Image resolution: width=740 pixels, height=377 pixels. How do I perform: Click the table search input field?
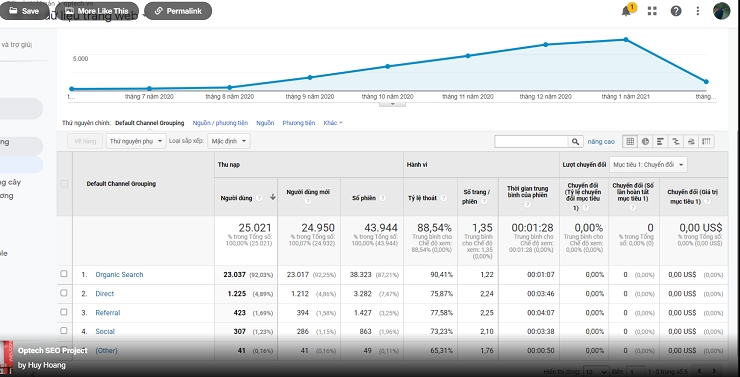point(532,141)
